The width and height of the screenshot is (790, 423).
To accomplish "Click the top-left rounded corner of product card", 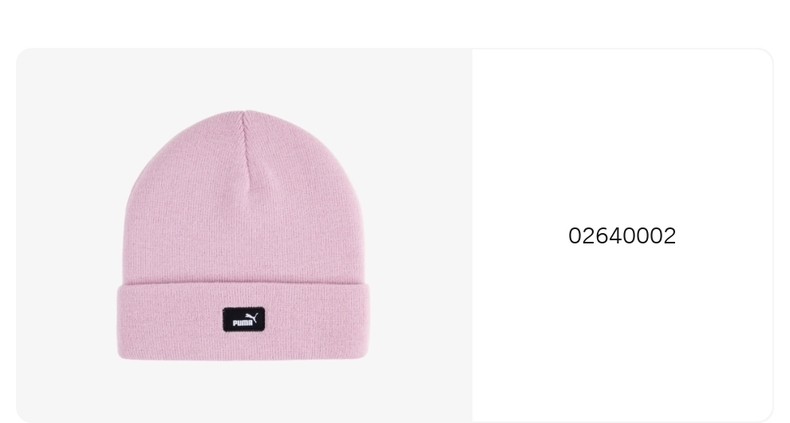I will [x=22, y=54].
